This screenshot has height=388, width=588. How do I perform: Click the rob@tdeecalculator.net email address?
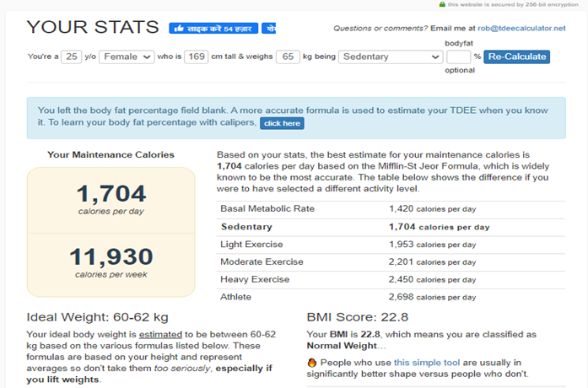(522, 29)
